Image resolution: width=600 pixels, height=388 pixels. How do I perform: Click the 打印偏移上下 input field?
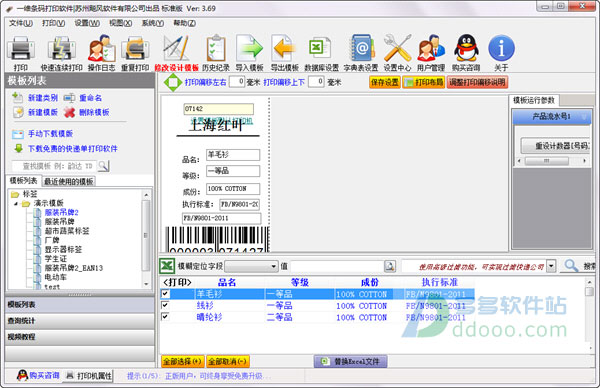[316, 82]
